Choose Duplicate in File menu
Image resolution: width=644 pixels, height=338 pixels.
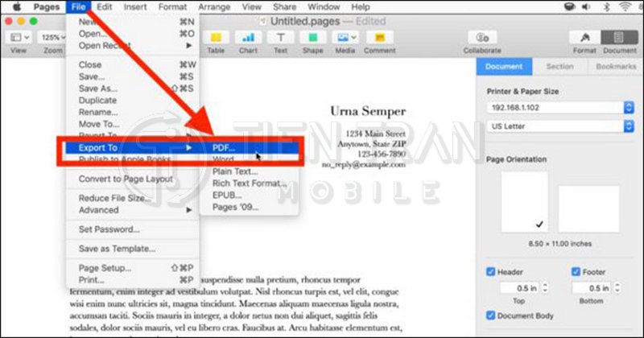[x=133, y=101]
